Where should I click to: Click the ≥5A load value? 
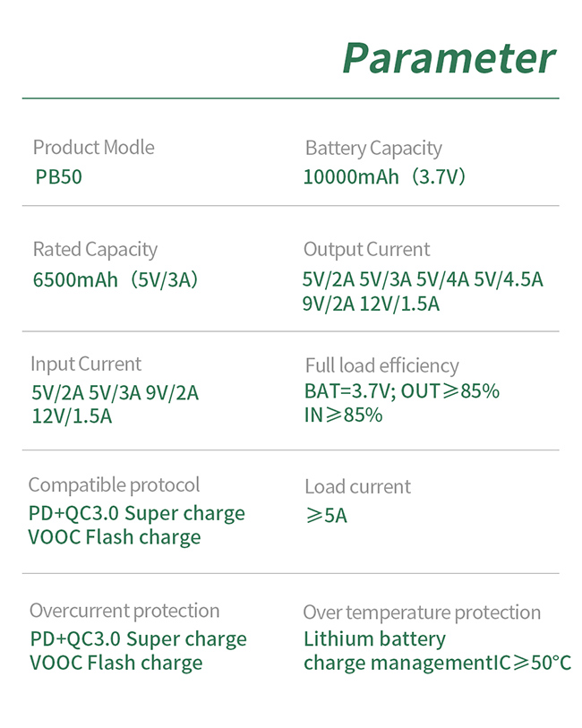coord(326,516)
